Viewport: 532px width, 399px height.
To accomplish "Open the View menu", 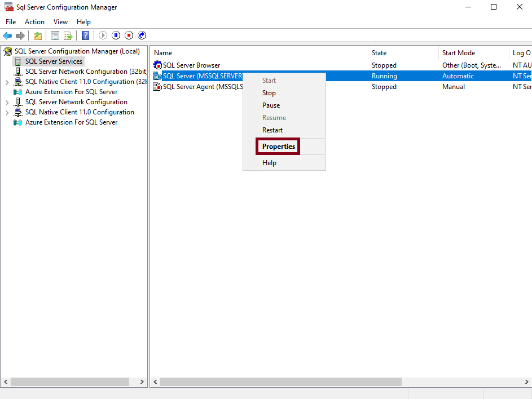I will click(x=60, y=21).
